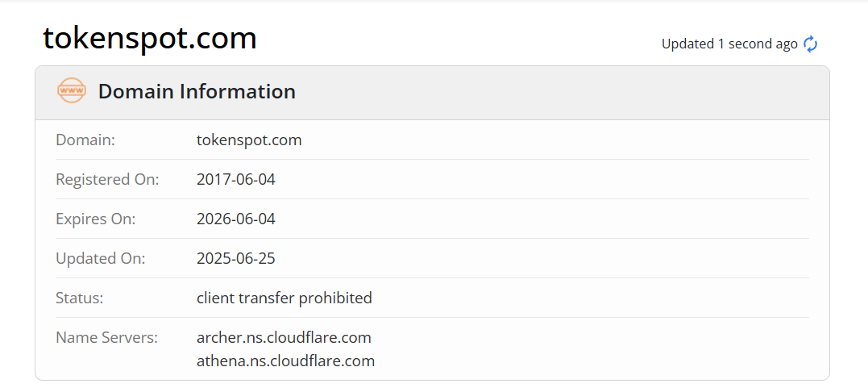Select the registration date 2017-06-04
This screenshot has height=388, width=868.
(x=236, y=179)
